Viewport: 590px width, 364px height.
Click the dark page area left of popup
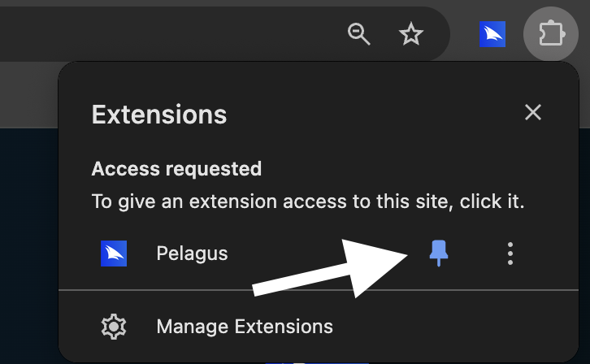[x=28, y=244]
